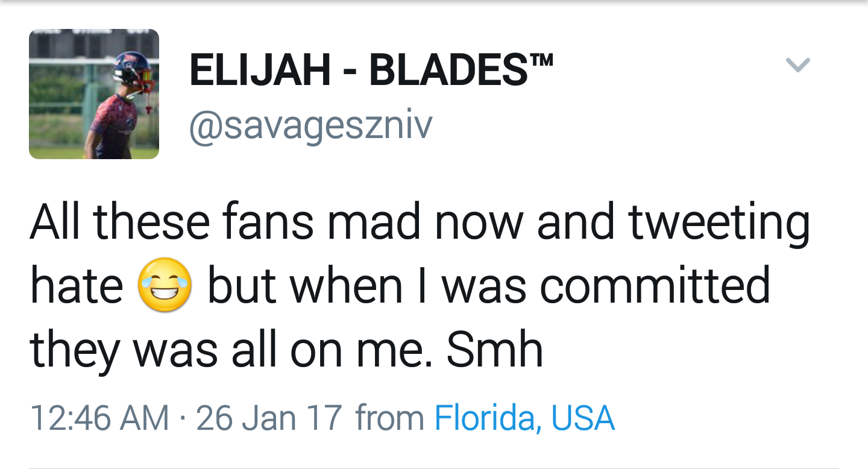Click the 26 Jan 17 date
The image size is (868, 469).
[x=269, y=418]
